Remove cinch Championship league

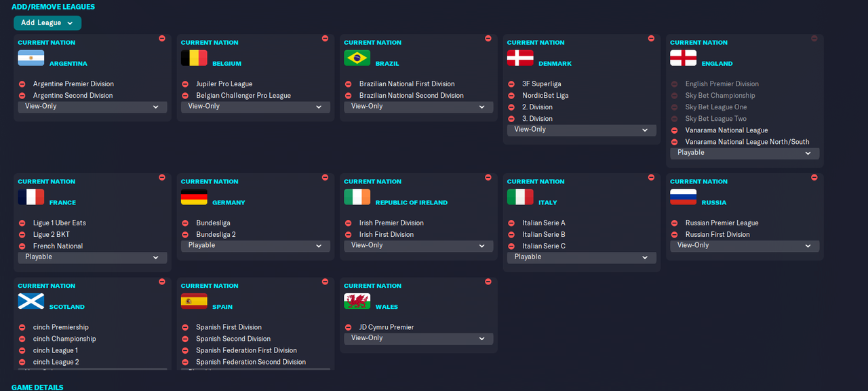click(22, 339)
